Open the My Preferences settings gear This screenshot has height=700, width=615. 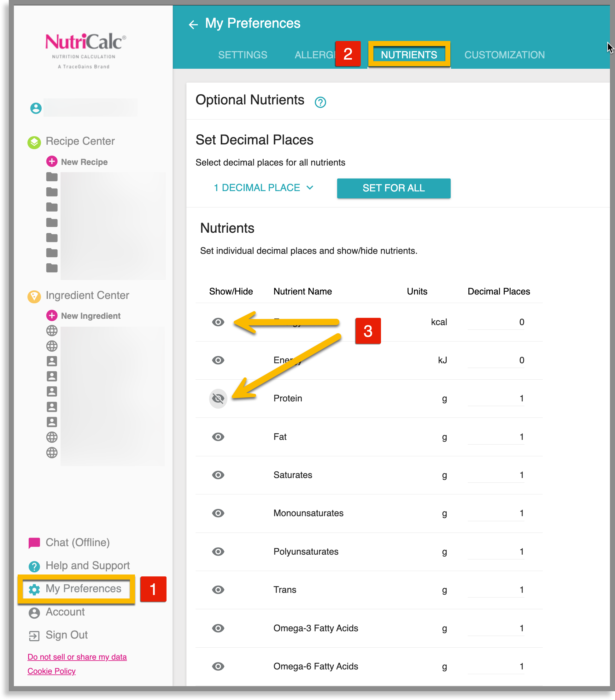click(34, 588)
